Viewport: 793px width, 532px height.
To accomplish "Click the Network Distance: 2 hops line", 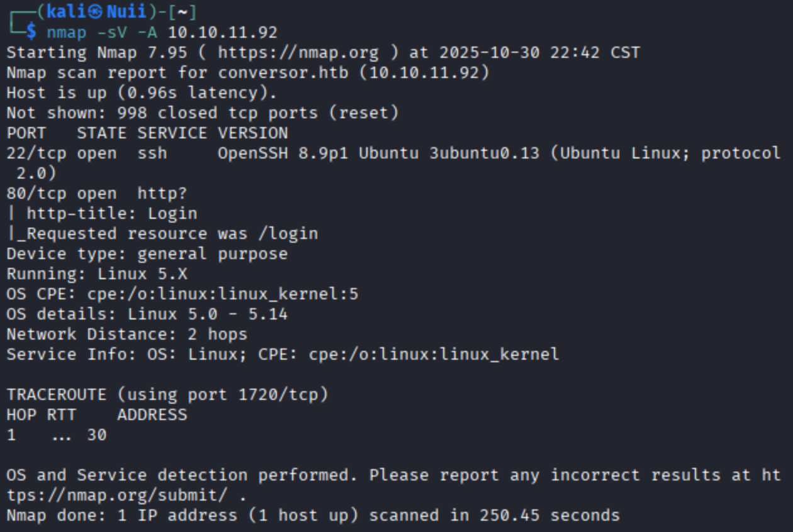I will coord(127,334).
